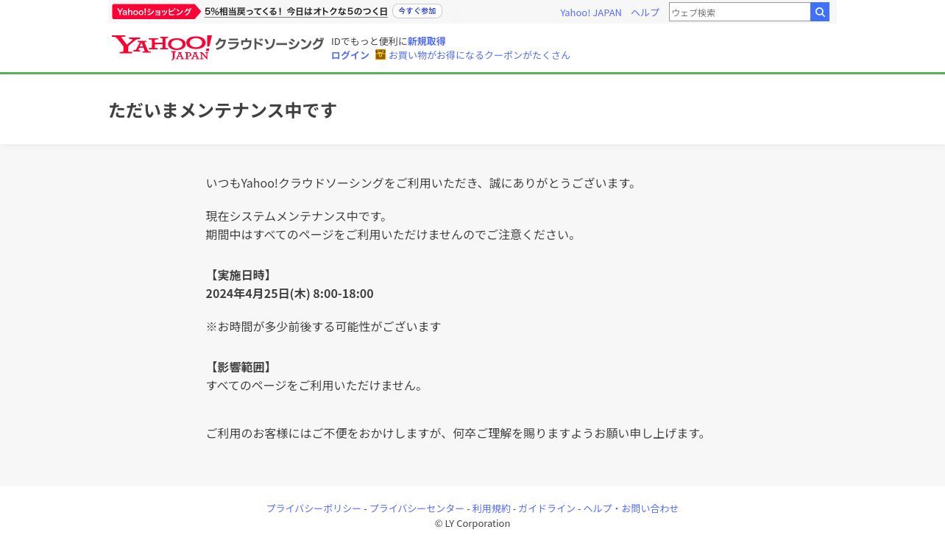Click the ※お時間が多少前後する note

[324, 327]
